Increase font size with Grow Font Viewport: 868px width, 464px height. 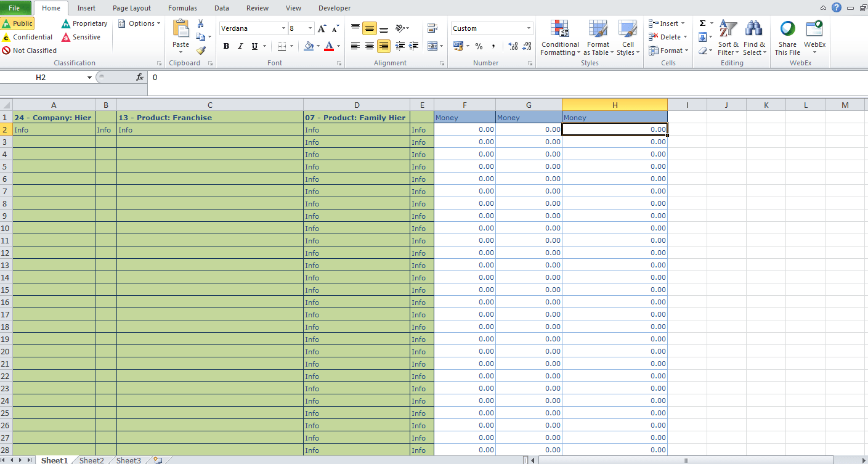[x=322, y=28]
